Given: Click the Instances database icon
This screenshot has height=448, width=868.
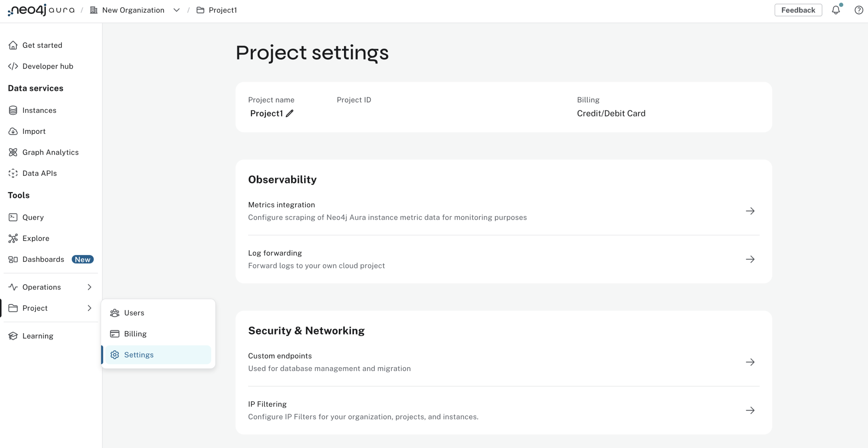Looking at the screenshot, I should point(13,110).
